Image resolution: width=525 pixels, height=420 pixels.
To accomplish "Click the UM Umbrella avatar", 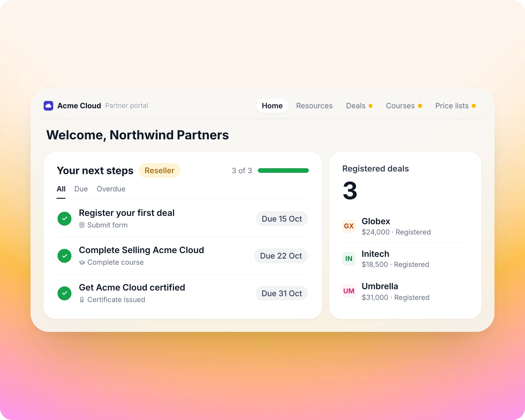I will tap(349, 291).
